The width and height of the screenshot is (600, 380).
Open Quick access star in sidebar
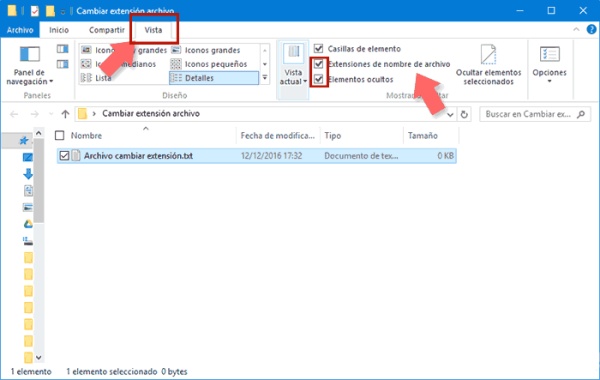[x=24, y=140]
